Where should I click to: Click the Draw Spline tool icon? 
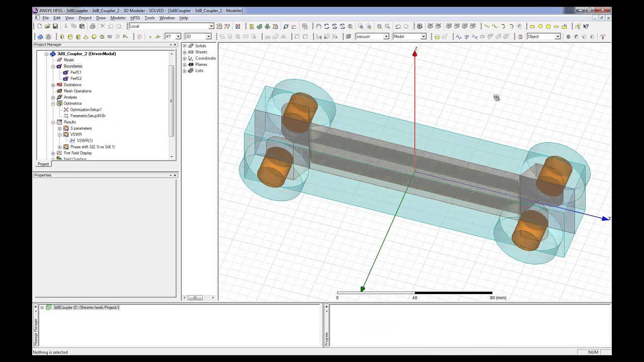(495, 26)
